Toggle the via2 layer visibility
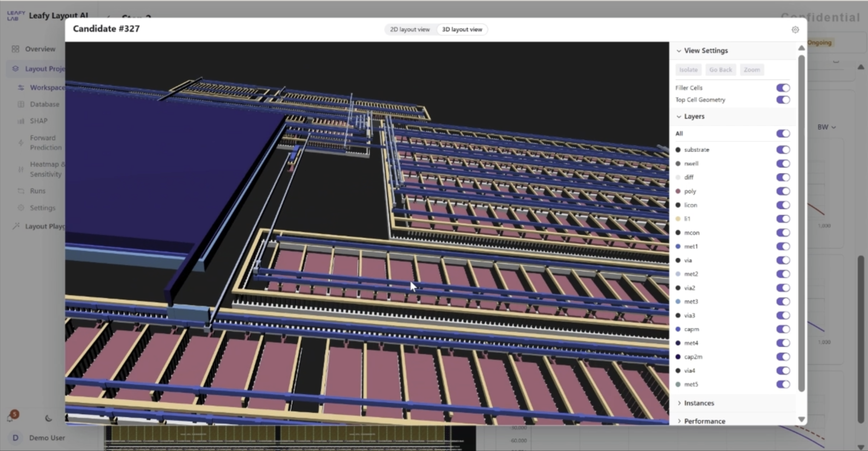868x451 pixels. click(783, 288)
